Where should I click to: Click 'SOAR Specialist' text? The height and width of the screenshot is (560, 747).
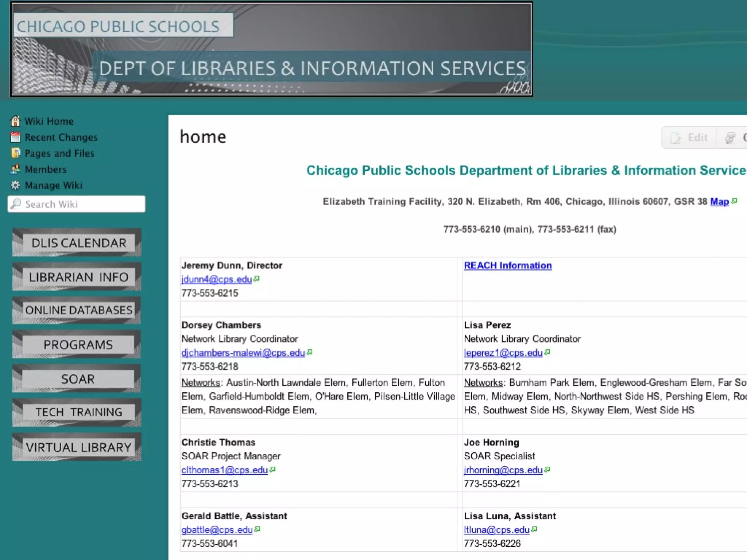click(x=499, y=456)
